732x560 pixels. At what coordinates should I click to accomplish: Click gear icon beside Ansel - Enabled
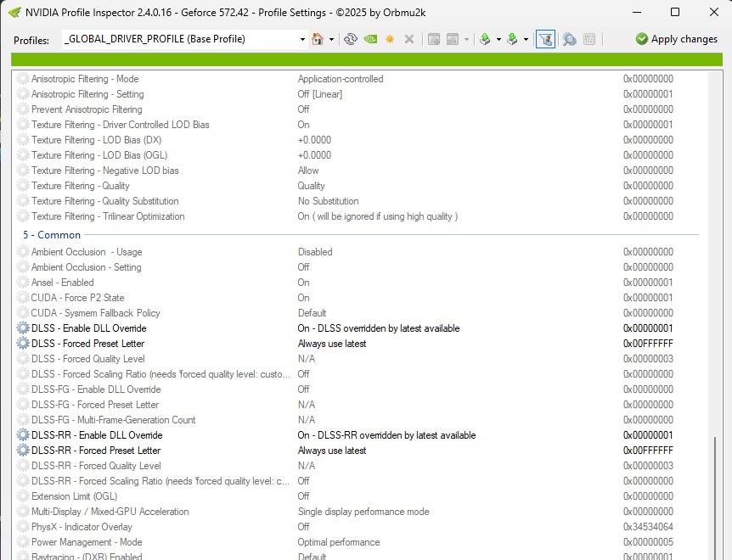(23, 283)
